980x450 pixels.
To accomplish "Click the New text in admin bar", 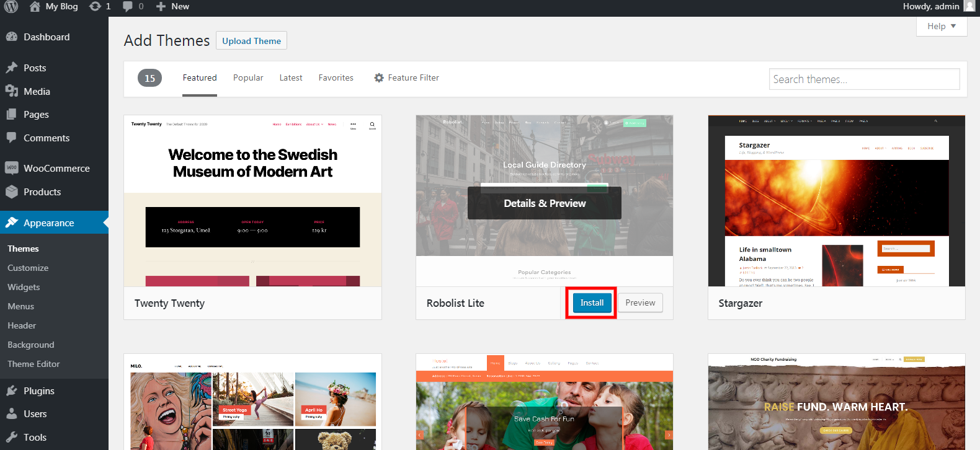I will (180, 6).
